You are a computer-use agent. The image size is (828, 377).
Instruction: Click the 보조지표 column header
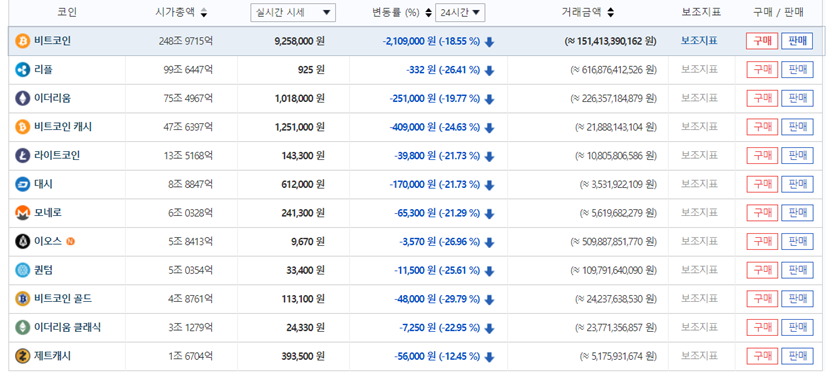701,13
